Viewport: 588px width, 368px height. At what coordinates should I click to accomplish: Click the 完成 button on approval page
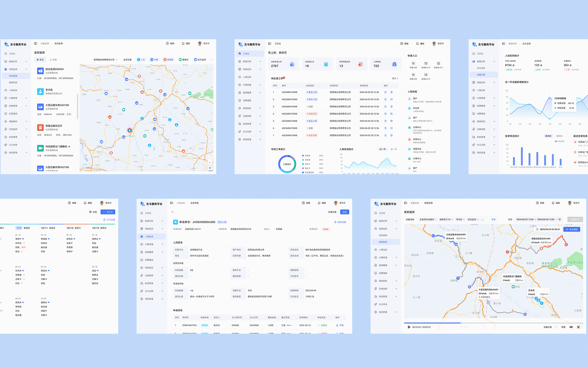(345, 212)
